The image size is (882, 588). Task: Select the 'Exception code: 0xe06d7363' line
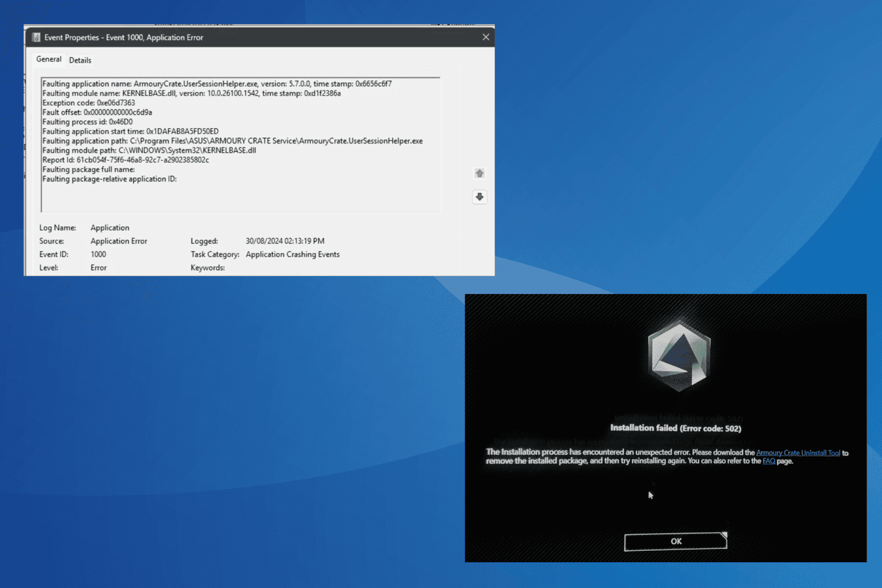89,103
